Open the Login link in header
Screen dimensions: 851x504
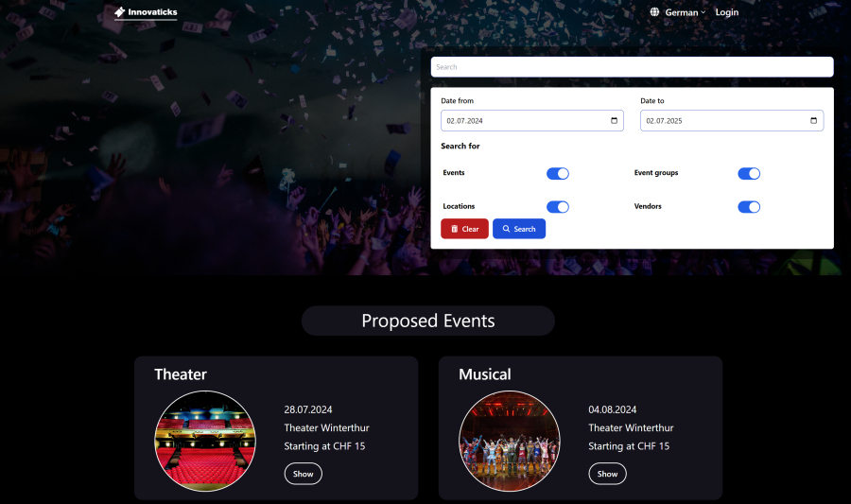pos(727,12)
